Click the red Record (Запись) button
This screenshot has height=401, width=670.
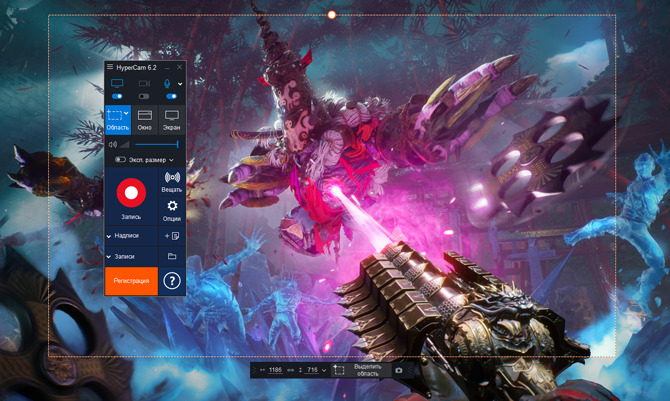(131, 193)
